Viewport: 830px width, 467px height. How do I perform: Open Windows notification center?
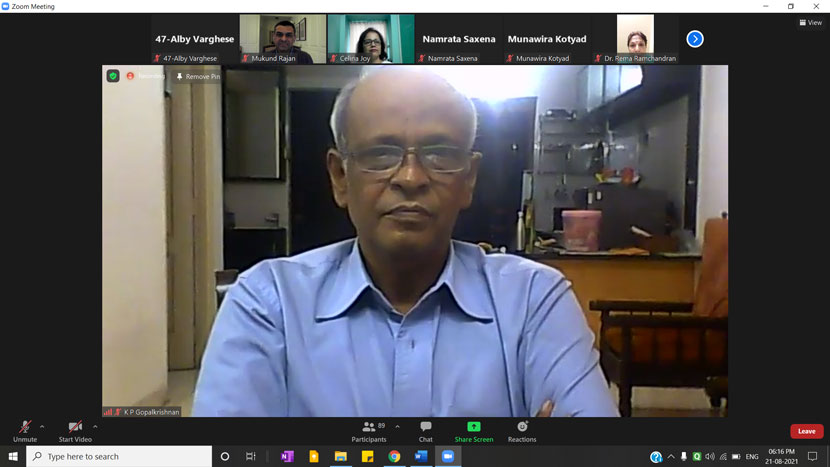pos(813,456)
